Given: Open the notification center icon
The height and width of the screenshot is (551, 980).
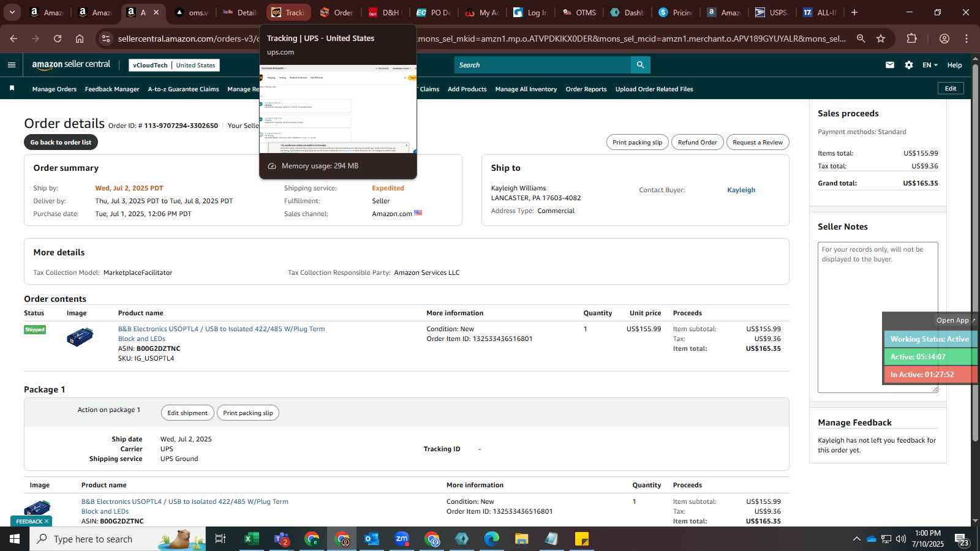Looking at the screenshot, I should click(x=962, y=539).
